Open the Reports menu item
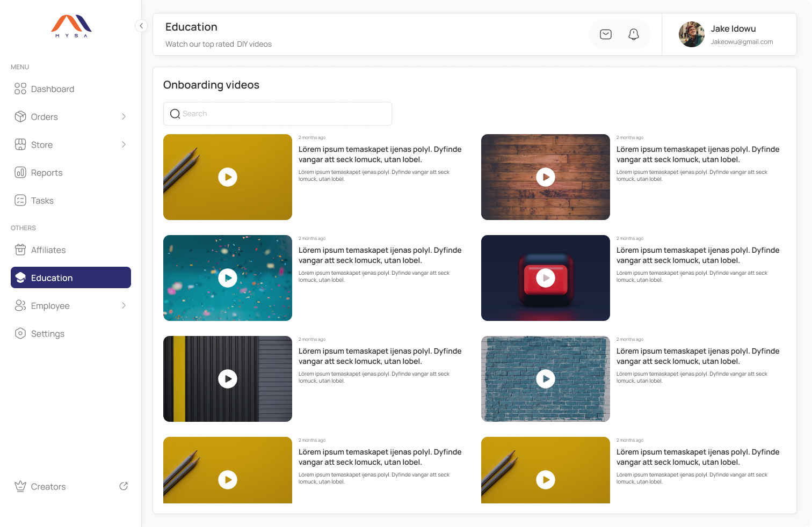This screenshot has height=527, width=812. pyautogui.click(x=71, y=172)
